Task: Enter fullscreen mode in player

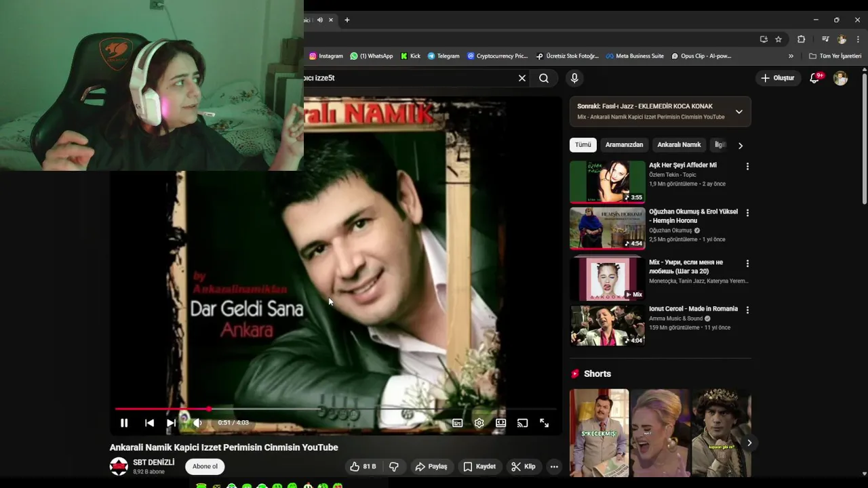Action: pyautogui.click(x=544, y=423)
